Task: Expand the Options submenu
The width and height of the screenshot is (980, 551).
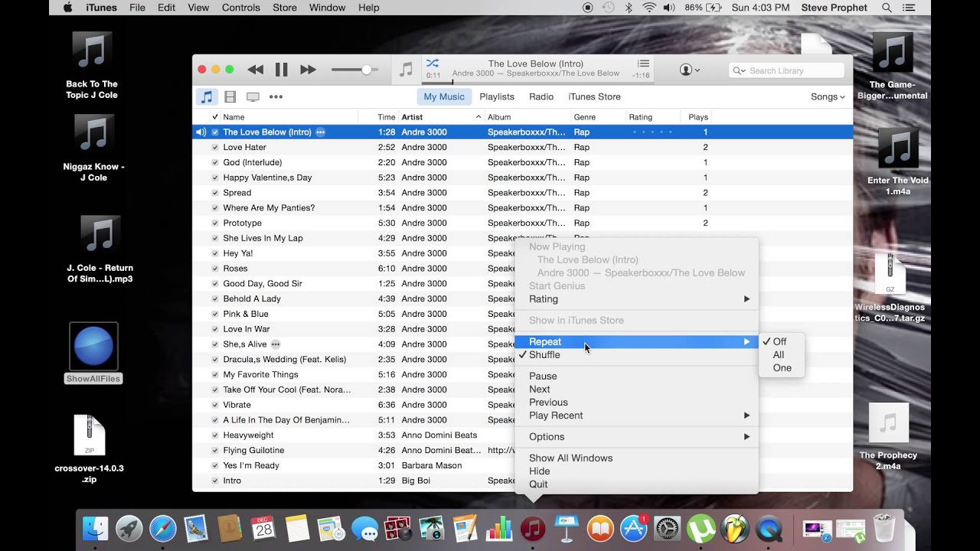Action: click(636, 437)
